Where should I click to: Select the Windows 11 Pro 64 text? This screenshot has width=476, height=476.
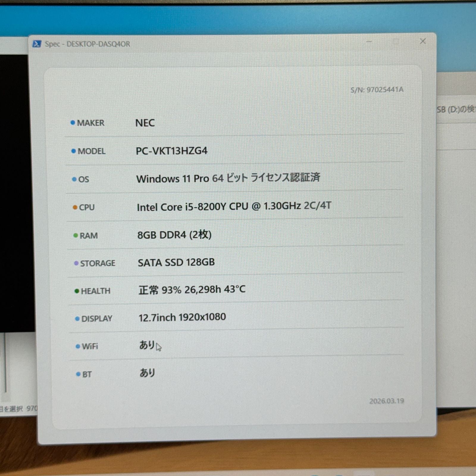point(180,178)
